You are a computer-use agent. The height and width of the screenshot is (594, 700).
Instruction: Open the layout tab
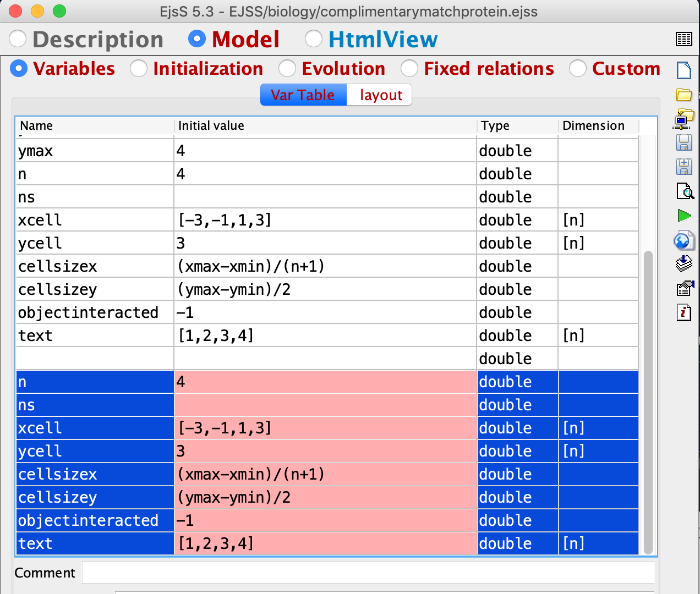[x=381, y=95]
